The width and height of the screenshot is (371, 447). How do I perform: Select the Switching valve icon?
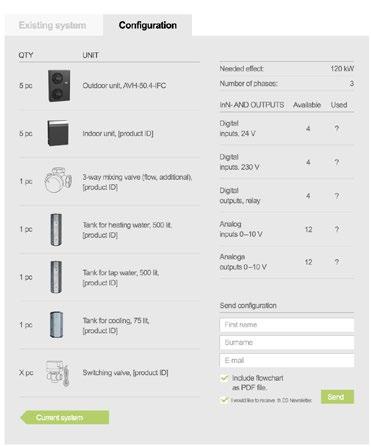tap(58, 373)
